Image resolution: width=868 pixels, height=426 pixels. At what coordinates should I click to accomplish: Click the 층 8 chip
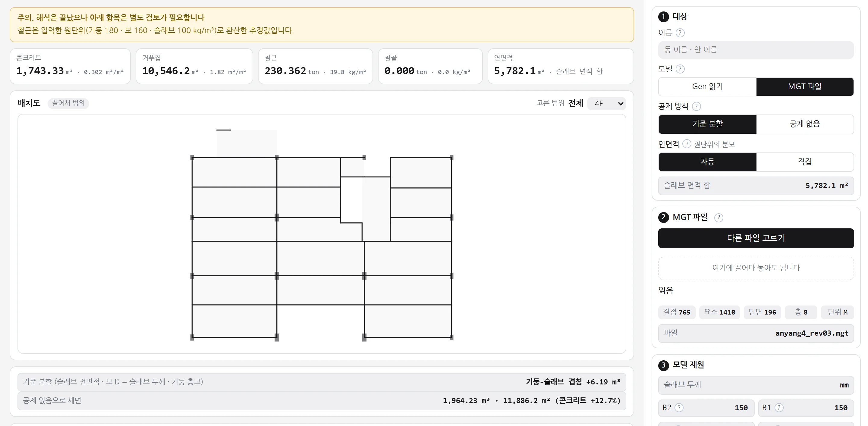click(x=801, y=312)
